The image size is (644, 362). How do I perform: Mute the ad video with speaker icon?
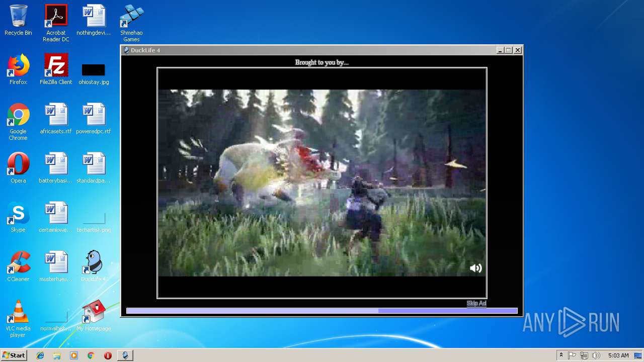475,268
